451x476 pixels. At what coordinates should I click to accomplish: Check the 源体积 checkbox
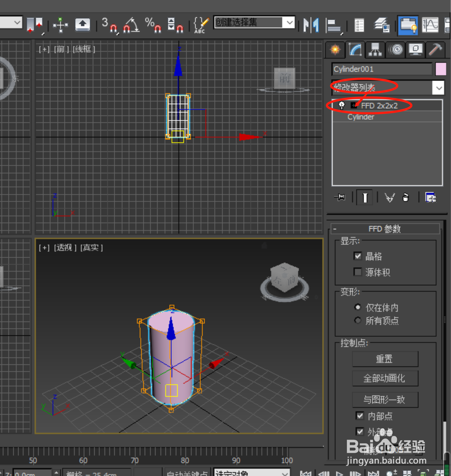[358, 272]
